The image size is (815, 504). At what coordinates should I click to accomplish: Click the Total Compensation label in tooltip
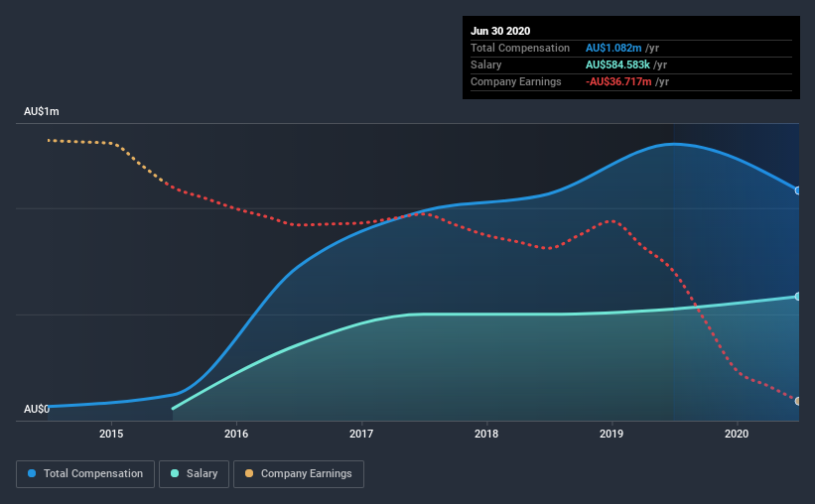(x=520, y=48)
